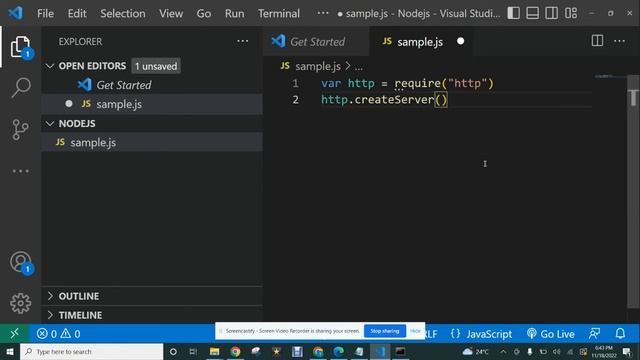The width and height of the screenshot is (640, 360).
Task: Open feedback icon in status bar
Action: tap(594, 334)
